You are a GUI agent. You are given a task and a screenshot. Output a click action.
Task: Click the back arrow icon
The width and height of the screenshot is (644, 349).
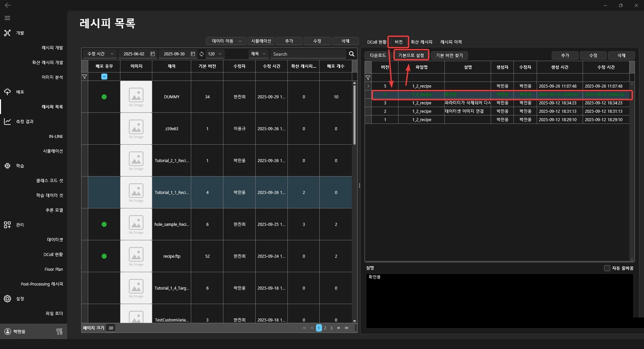coord(7,5)
